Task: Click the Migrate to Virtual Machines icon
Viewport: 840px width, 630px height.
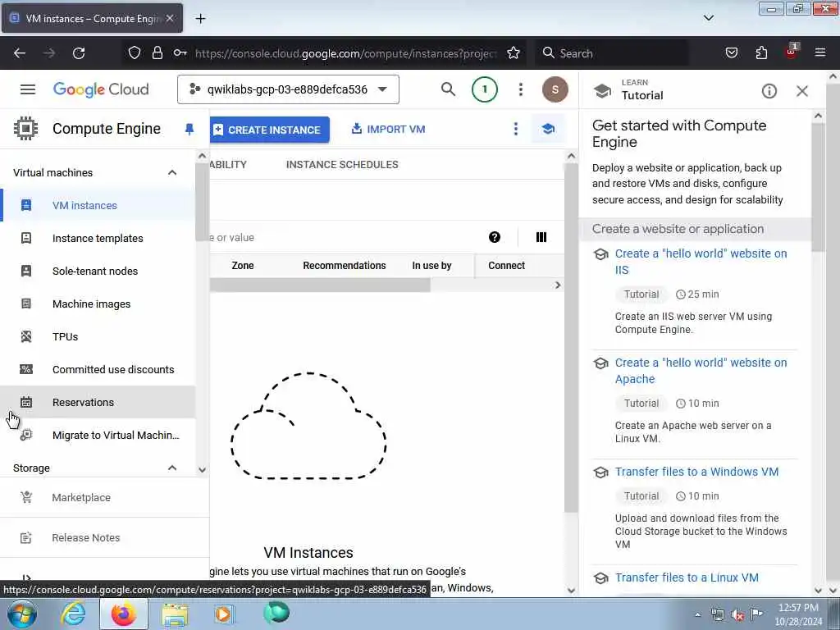Action: (25, 435)
